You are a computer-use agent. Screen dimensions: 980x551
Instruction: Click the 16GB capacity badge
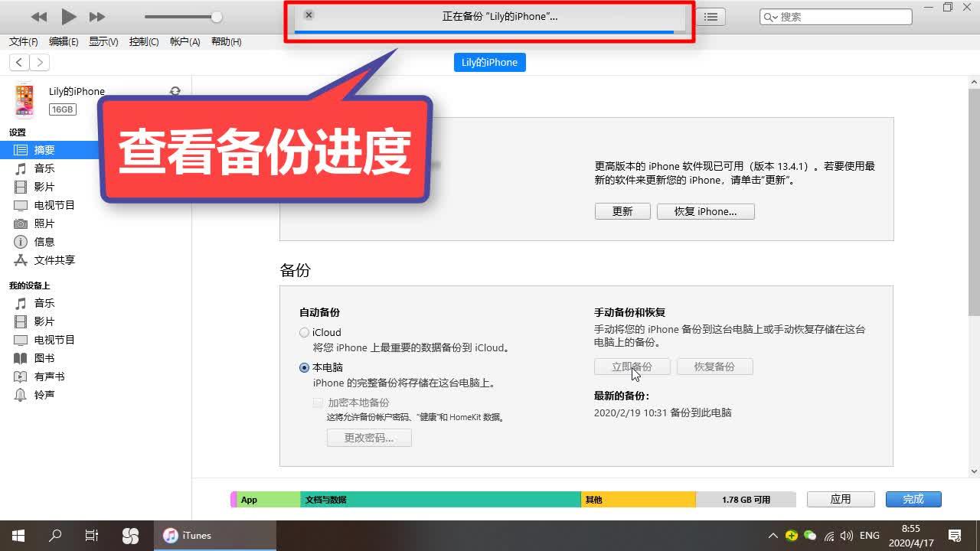(x=62, y=109)
